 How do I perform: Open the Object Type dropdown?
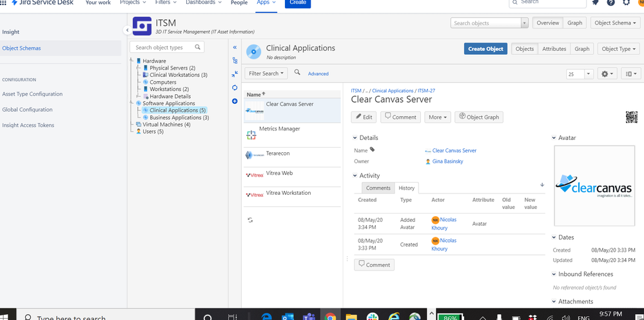(618, 48)
